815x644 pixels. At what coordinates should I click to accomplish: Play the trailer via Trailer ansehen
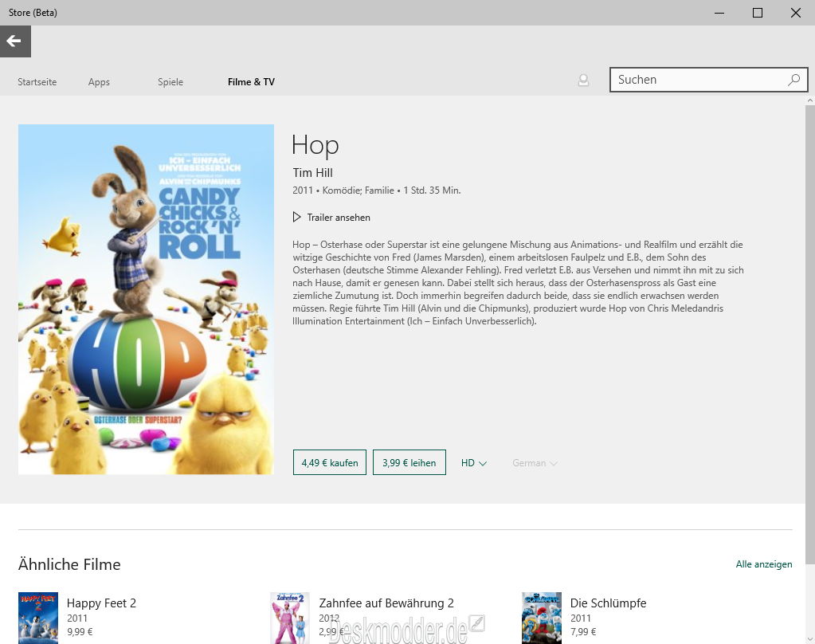(331, 218)
